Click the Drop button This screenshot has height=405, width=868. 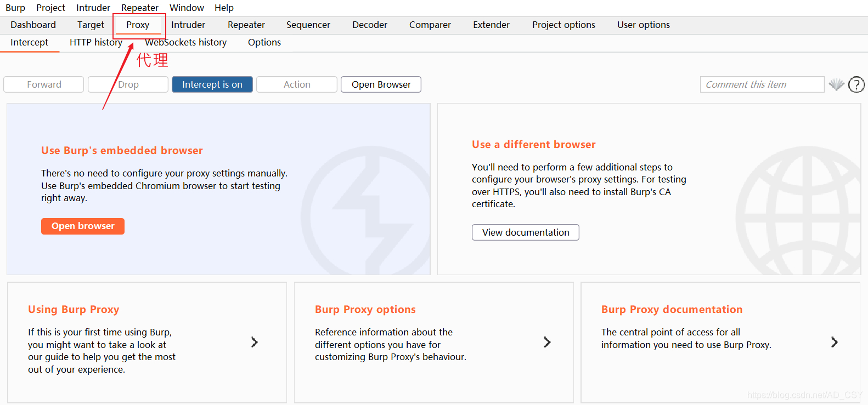[128, 84]
